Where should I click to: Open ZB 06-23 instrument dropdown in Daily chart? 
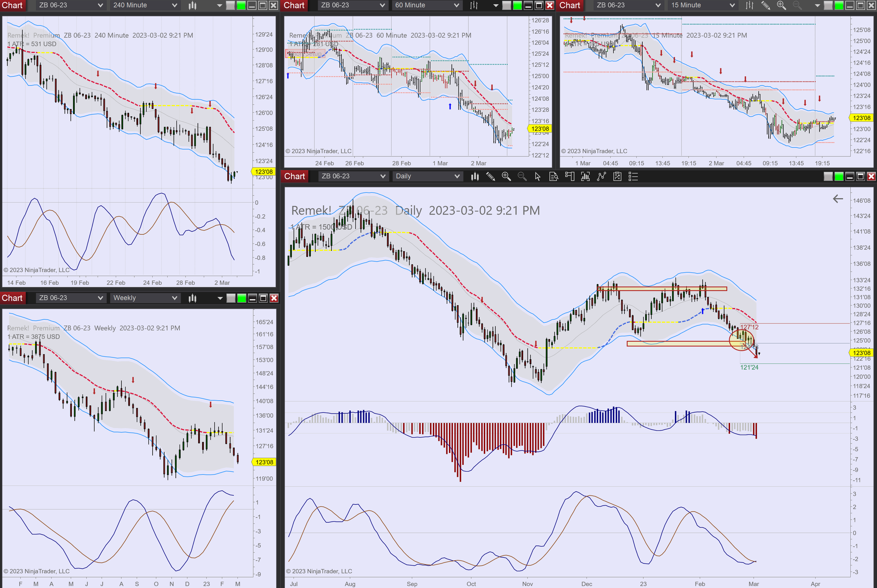coord(383,176)
